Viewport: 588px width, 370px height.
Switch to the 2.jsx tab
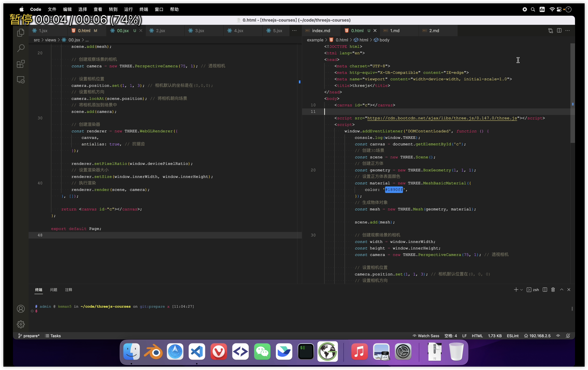pos(160,31)
